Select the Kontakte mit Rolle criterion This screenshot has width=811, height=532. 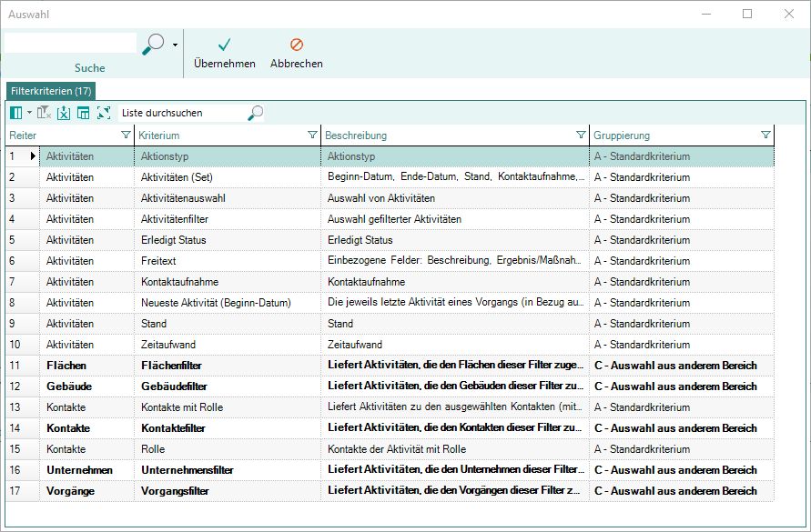[228, 407]
